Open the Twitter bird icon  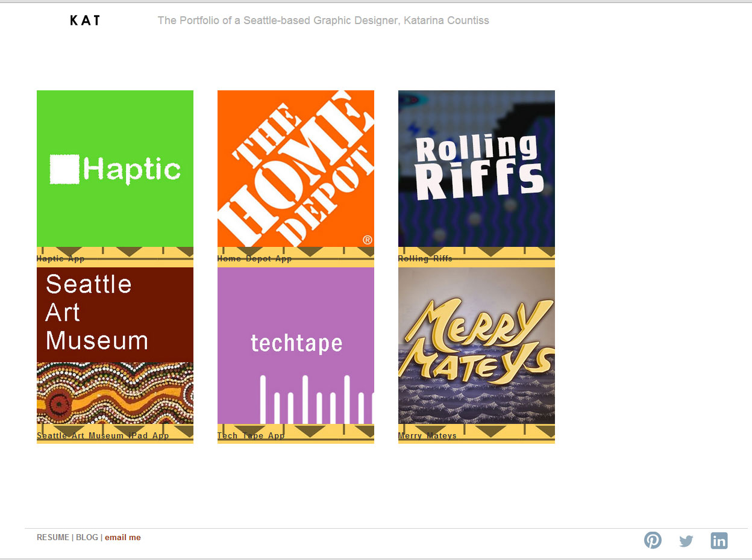coord(686,541)
